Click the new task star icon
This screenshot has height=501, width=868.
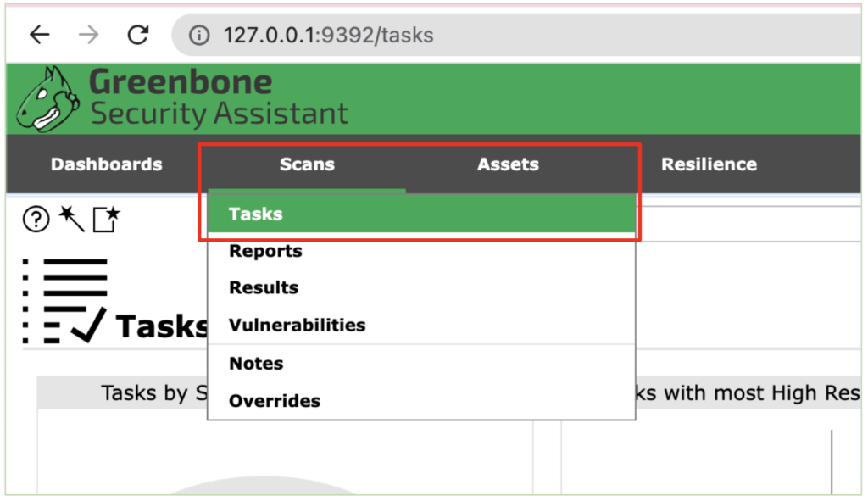[106, 220]
